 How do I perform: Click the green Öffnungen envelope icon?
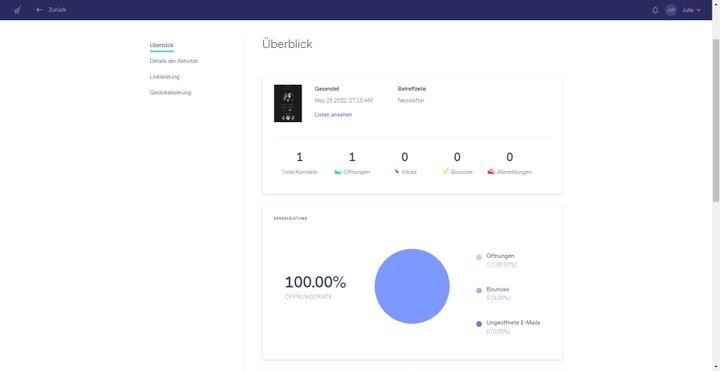[x=338, y=172]
